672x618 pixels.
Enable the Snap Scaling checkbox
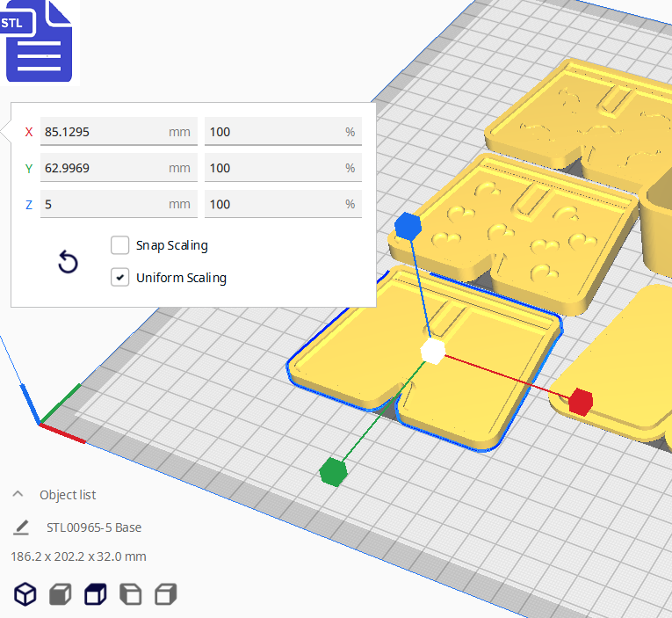(x=120, y=245)
